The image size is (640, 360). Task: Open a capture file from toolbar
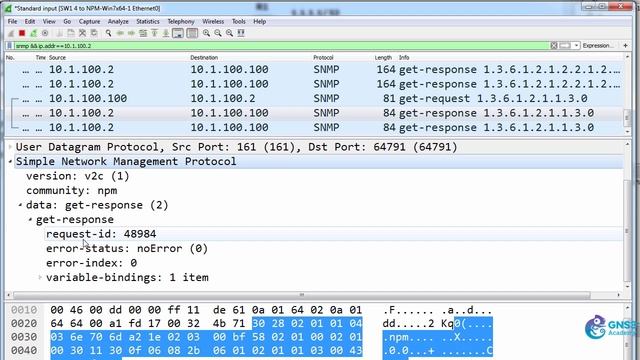59,33
